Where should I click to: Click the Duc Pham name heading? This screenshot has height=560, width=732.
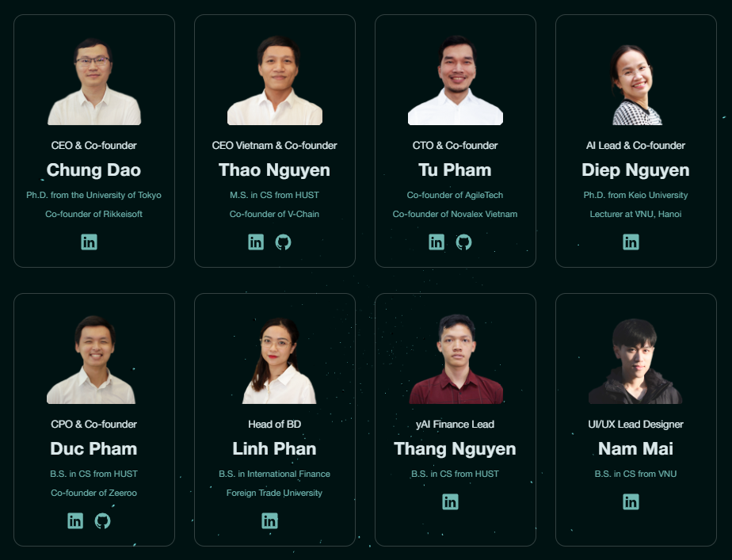(x=93, y=448)
